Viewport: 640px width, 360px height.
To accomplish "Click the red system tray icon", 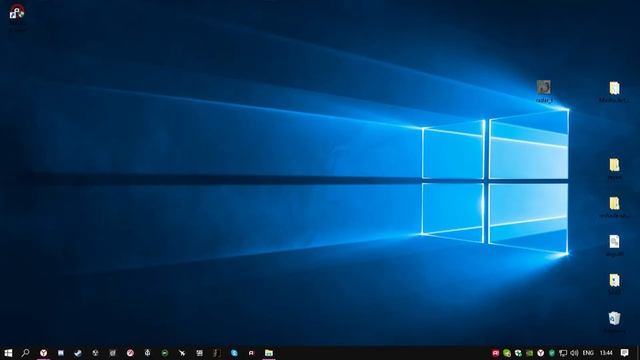I will pos(496,353).
